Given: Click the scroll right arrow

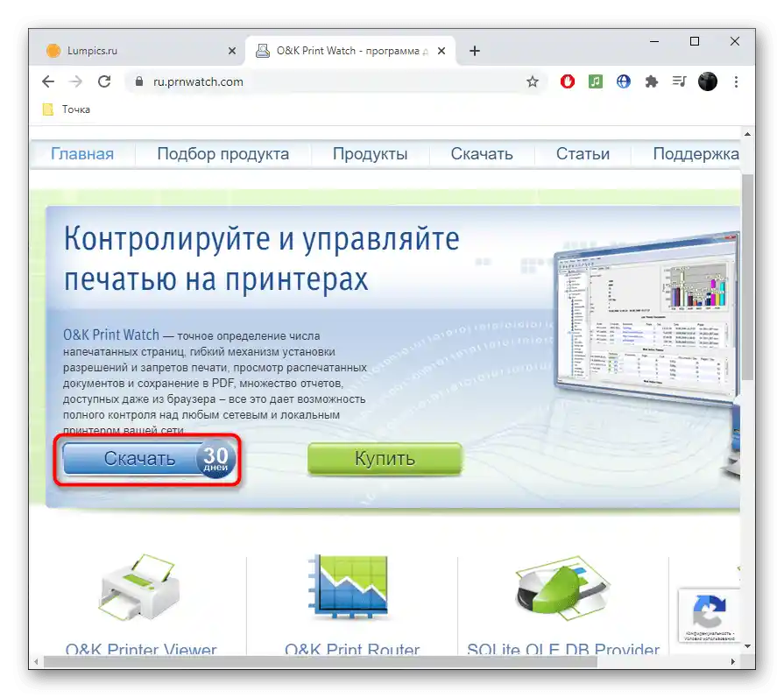Looking at the screenshot, I should 733,662.
